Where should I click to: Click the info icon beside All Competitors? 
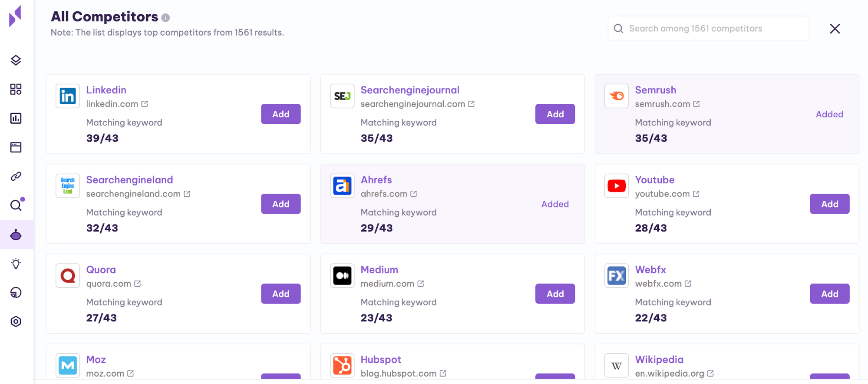(x=165, y=18)
